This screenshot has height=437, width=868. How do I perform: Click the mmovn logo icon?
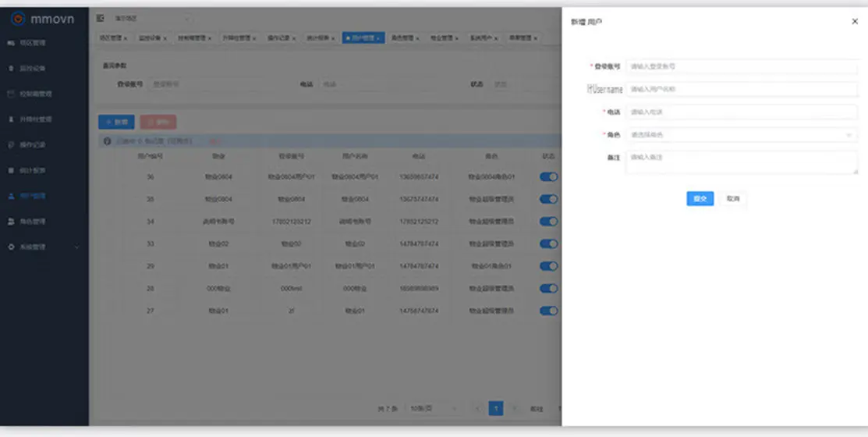coord(19,18)
